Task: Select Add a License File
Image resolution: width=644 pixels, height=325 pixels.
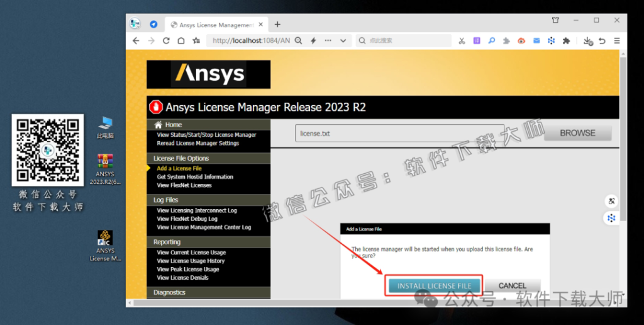Action: 179,168
